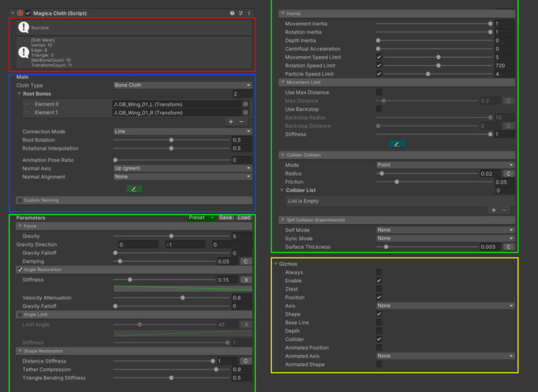
Task: Open the Self Mode dropdown
Action: [446, 230]
